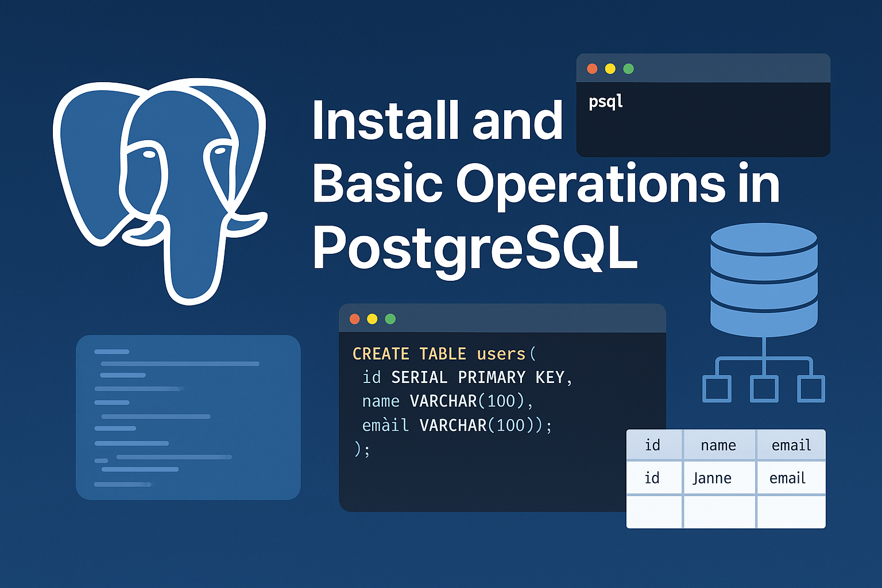Viewport: 882px width, 588px height.
Task: Click the "name VARCHAR(100)," code line
Action: [447, 401]
